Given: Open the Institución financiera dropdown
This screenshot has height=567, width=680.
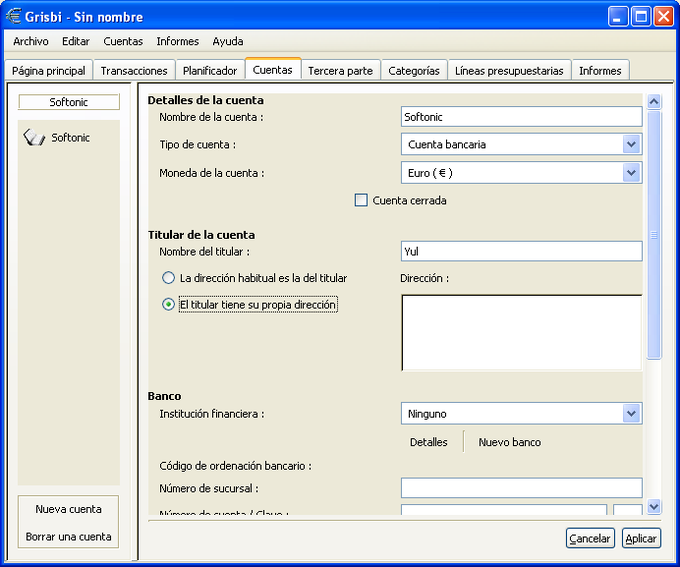Looking at the screenshot, I should click(x=521, y=413).
